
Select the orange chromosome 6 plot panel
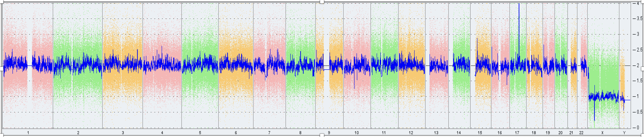coord(236,66)
